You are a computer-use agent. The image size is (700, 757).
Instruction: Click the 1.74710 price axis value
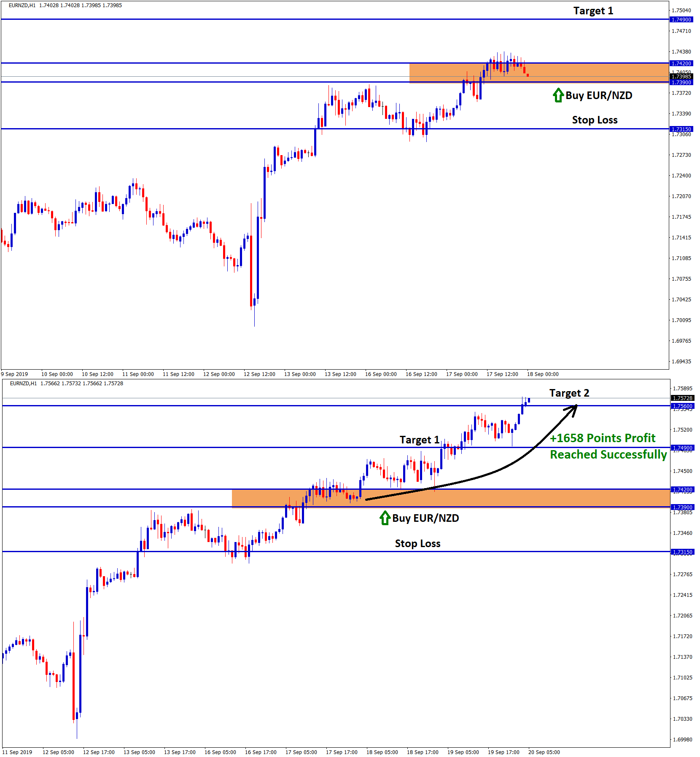click(x=681, y=31)
